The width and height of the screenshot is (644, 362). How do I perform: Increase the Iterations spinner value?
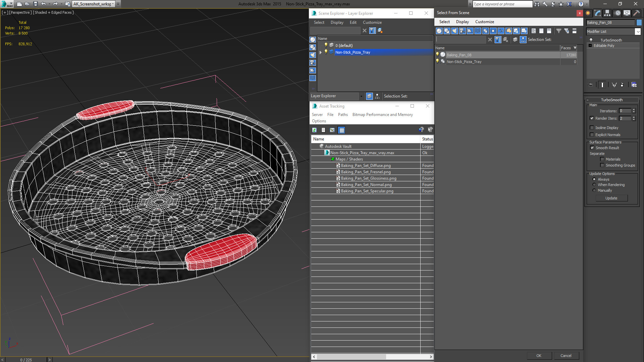click(634, 110)
